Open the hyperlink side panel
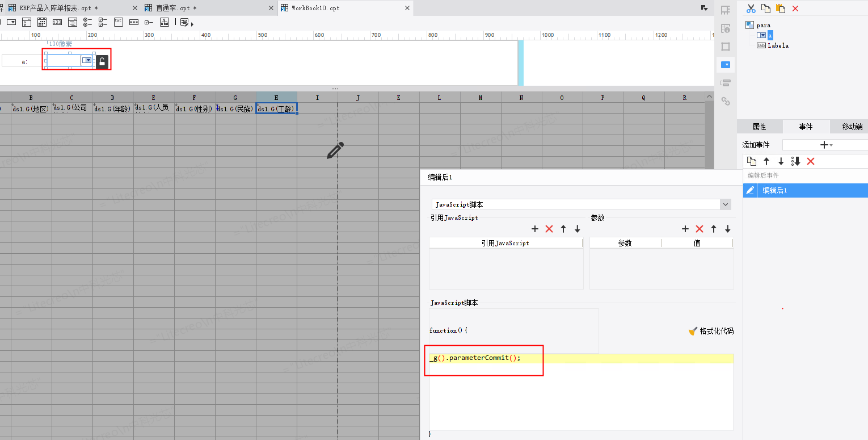868x440 pixels. pyautogui.click(x=725, y=101)
